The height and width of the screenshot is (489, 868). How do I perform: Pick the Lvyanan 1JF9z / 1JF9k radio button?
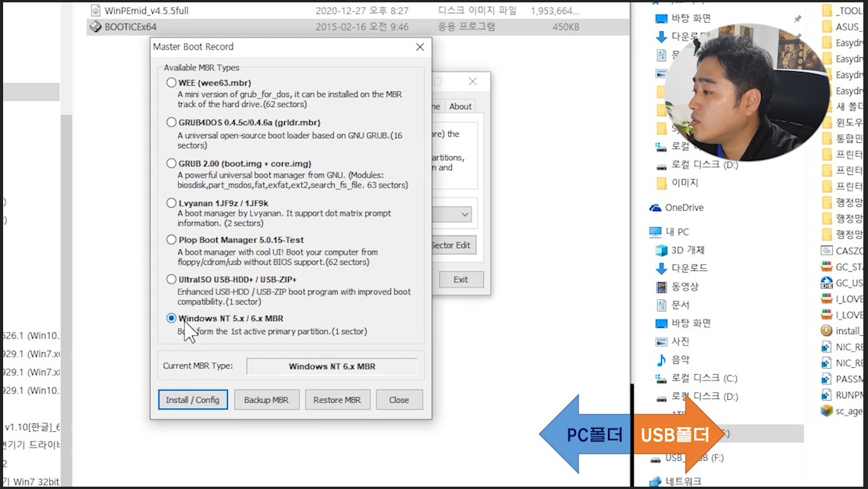pyautogui.click(x=171, y=203)
